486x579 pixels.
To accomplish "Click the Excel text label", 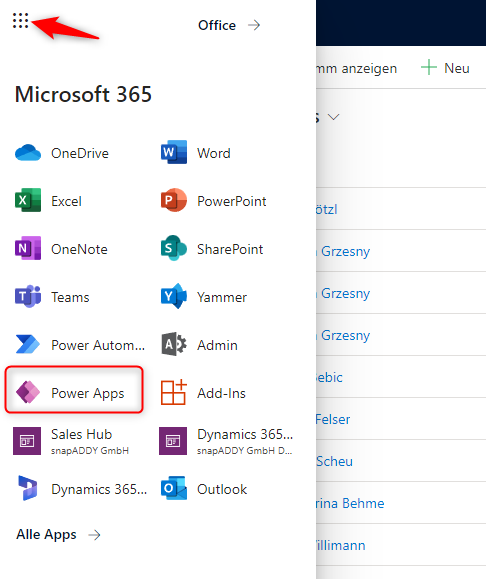I will click(x=66, y=201).
